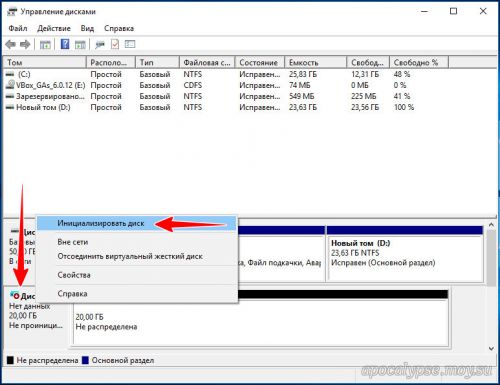Select the VBox_GAs_6.0.12 (E:) row label
500x385 pixels.
coord(51,85)
